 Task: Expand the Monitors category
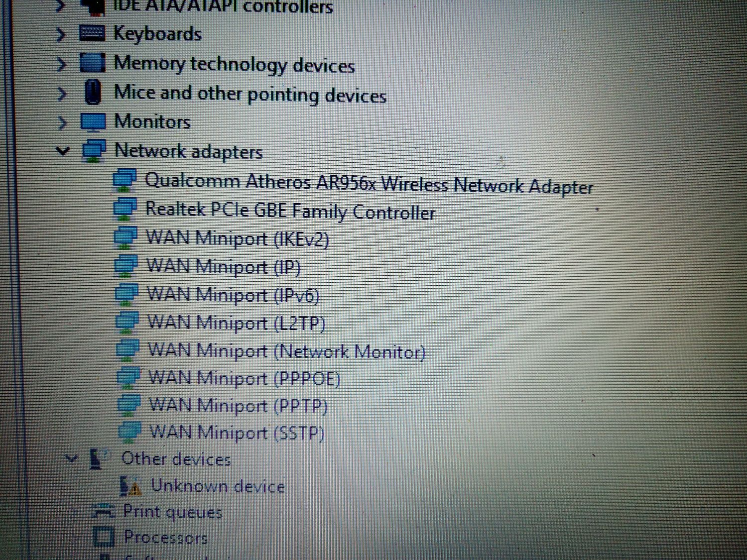(x=62, y=122)
